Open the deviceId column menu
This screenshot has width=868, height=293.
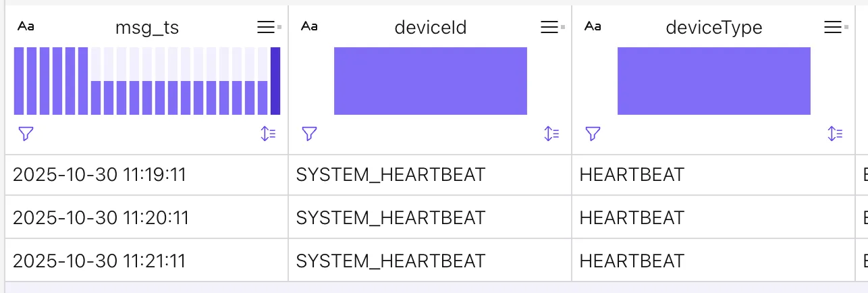point(550,27)
